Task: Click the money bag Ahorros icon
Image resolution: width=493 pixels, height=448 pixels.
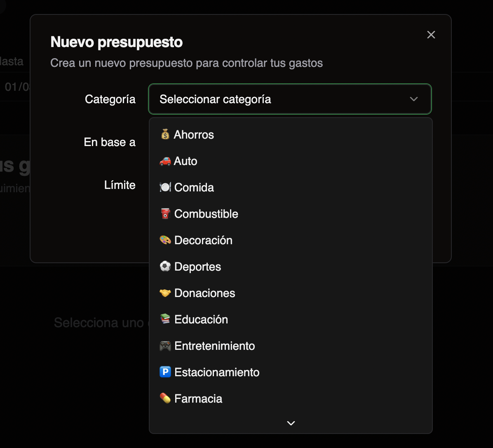Action: click(x=165, y=134)
